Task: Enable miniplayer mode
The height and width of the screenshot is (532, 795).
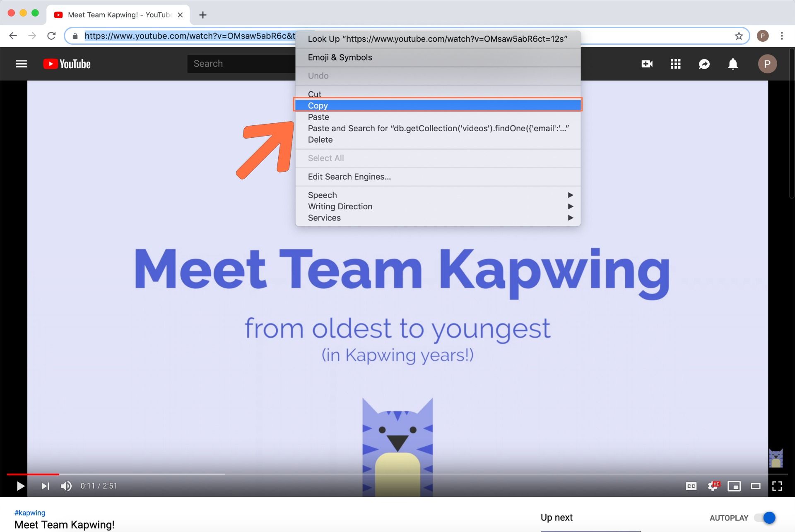Action: [x=734, y=486]
